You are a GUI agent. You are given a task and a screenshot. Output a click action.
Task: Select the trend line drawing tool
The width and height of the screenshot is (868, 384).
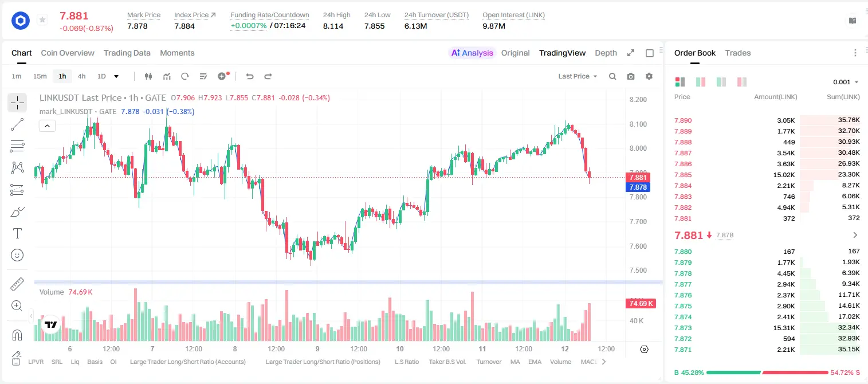(x=17, y=124)
